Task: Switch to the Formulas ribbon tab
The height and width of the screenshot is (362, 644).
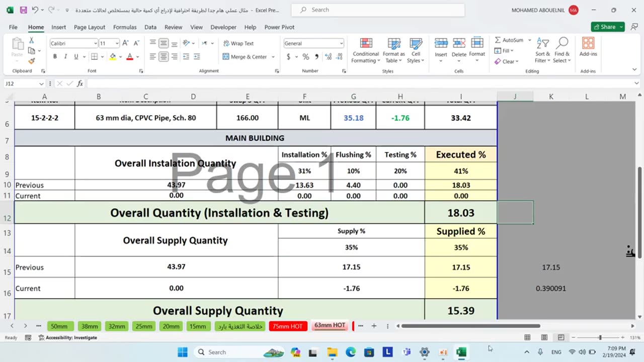Action: pyautogui.click(x=125, y=27)
